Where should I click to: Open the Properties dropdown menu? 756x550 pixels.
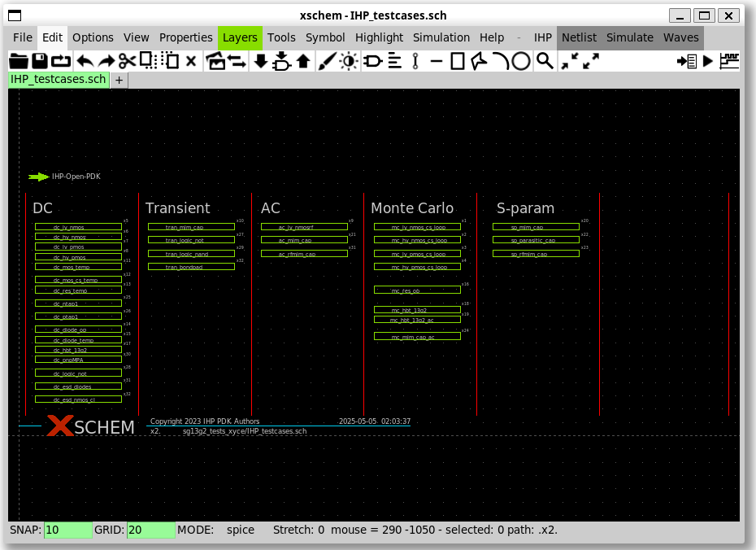click(x=185, y=37)
